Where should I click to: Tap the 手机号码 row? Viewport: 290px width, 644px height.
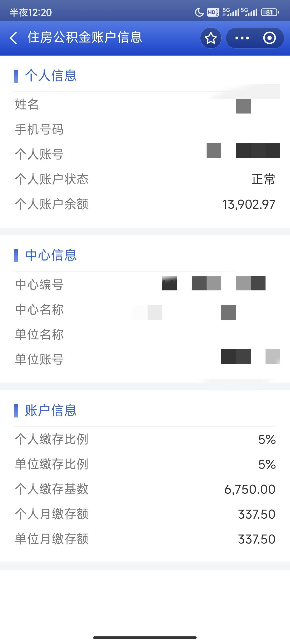point(145,129)
